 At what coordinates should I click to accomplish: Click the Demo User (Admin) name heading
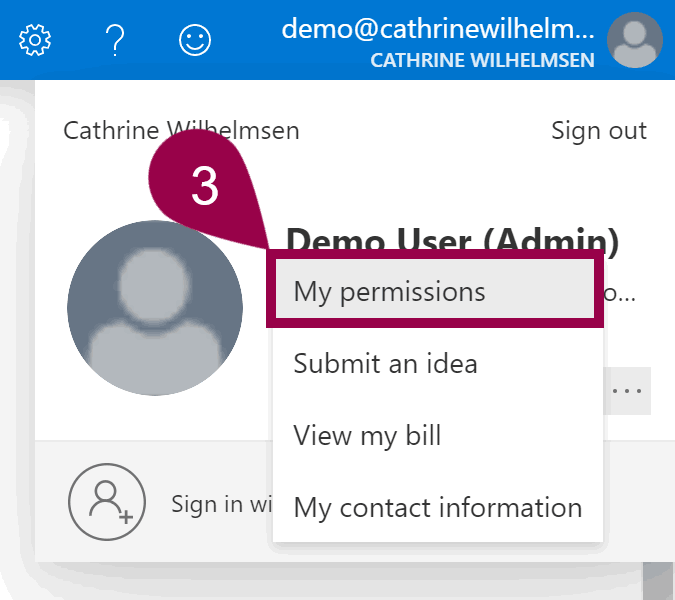click(452, 240)
